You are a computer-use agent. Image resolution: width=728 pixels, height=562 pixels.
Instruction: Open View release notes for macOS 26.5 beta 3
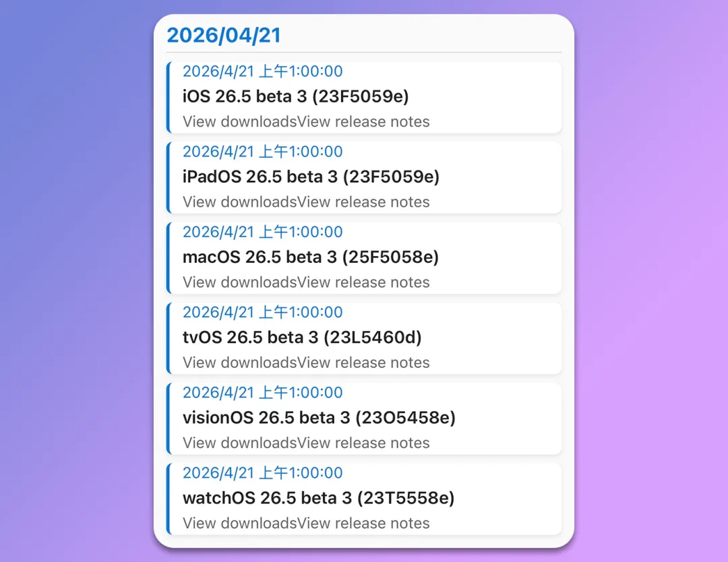click(363, 282)
